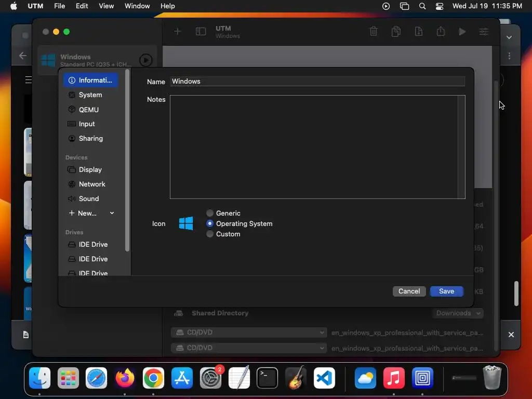This screenshot has height=399, width=532.
Task: Click the Windows logo icon preview
Action: [186, 223]
